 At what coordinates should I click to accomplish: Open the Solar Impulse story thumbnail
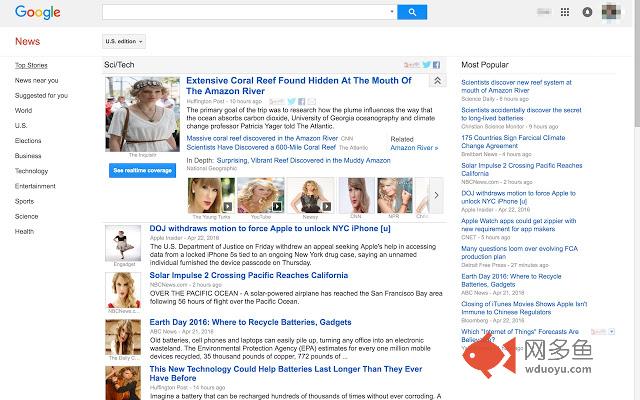(x=123, y=290)
